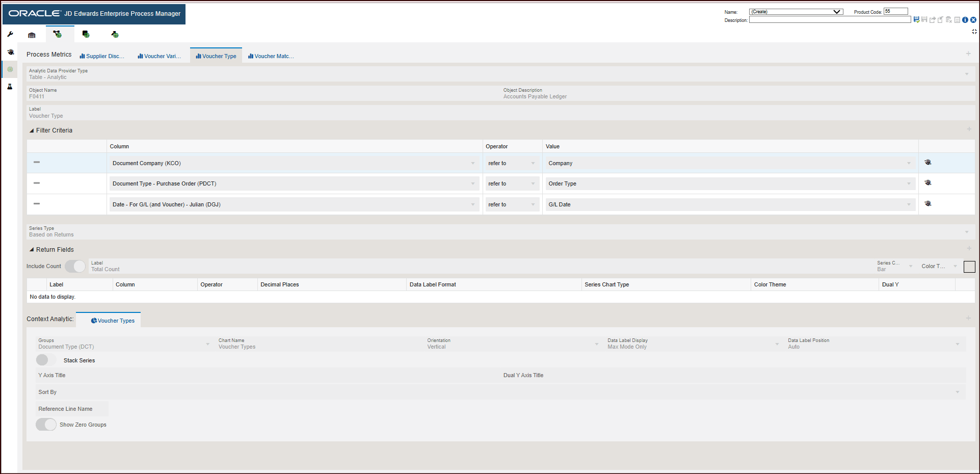This screenshot has width=980, height=474.
Task: Disable the Show Zero Groups toggle
Action: [x=46, y=424]
